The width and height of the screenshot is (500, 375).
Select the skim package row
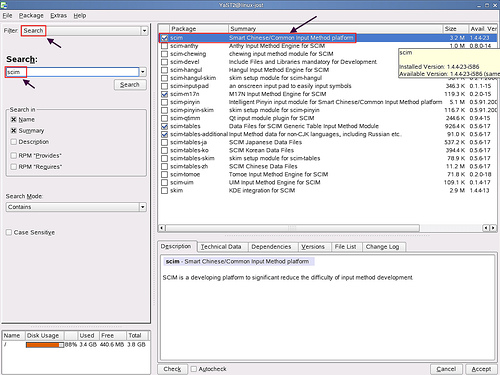[328, 191]
